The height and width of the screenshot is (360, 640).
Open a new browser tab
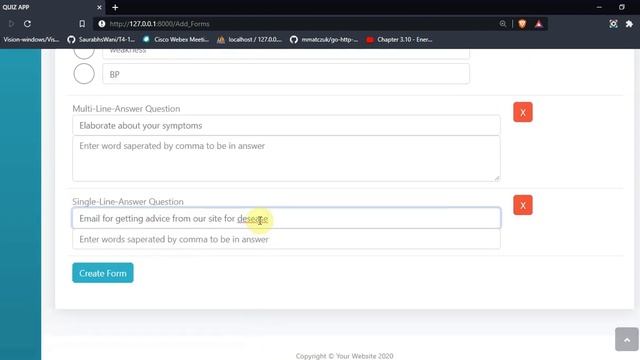pos(115,7)
